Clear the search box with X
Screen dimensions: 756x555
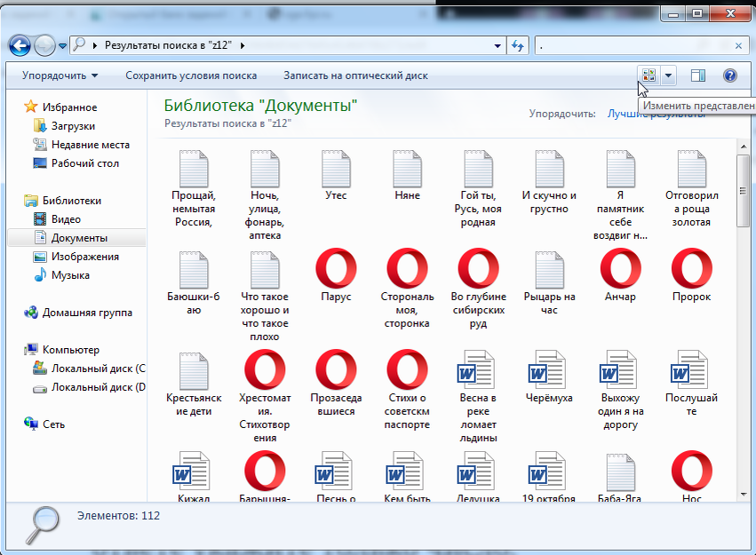(738, 46)
